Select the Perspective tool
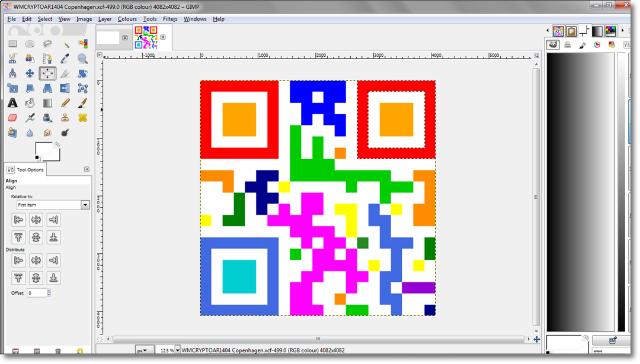Viewport: 640px width, 364px height. coord(47,88)
